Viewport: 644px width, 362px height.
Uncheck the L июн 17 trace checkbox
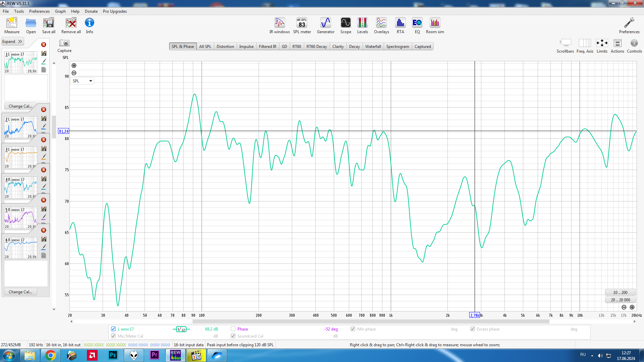click(x=113, y=329)
